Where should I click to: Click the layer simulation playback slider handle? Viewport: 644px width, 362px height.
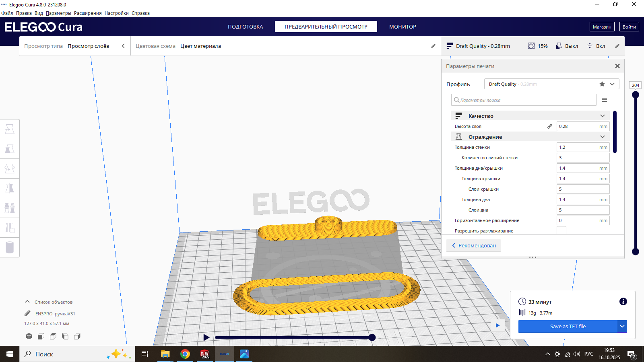tap(372, 337)
